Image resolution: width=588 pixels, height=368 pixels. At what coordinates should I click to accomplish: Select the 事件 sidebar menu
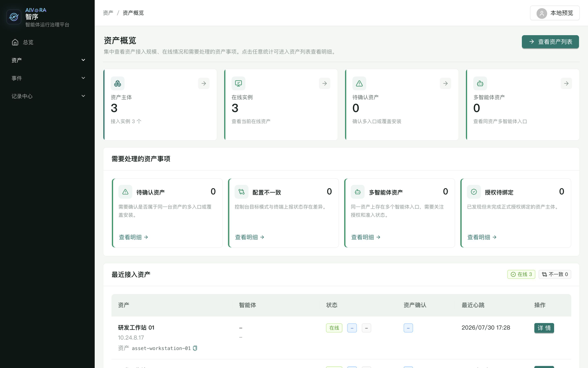tap(47, 78)
